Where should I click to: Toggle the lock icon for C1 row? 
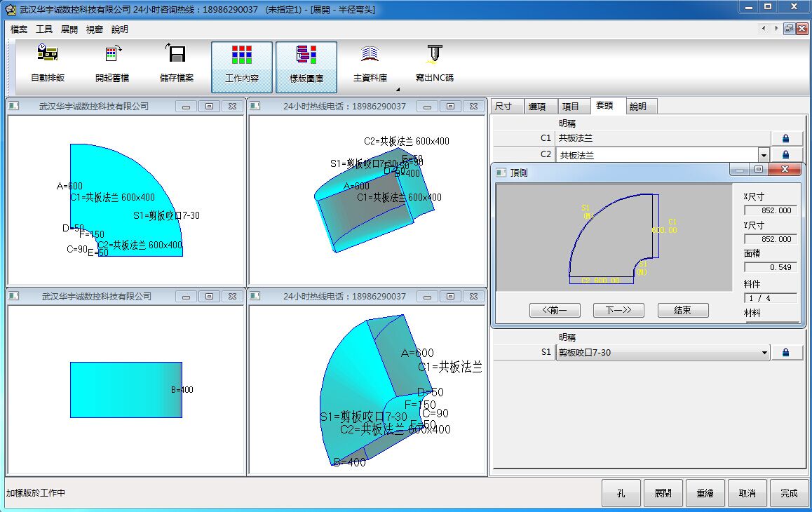[x=785, y=138]
